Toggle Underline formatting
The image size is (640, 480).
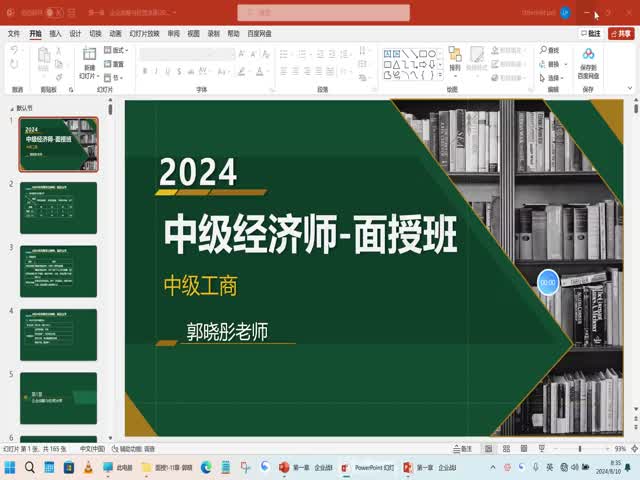(x=168, y=71)
